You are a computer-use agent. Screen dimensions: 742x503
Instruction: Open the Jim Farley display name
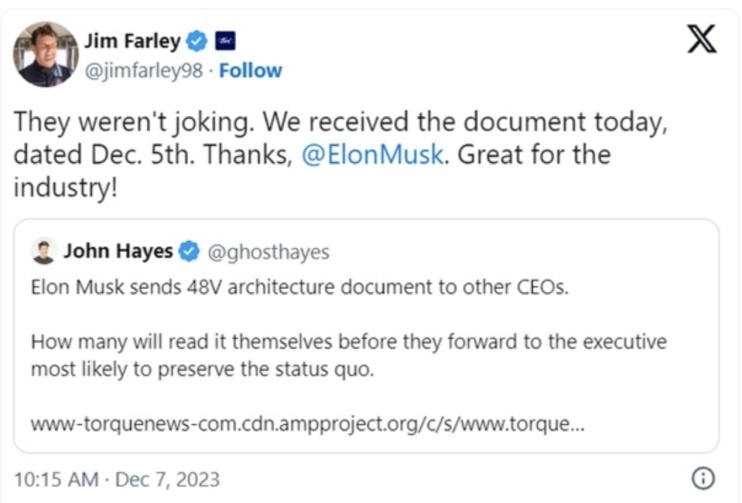tap(133, 41)
